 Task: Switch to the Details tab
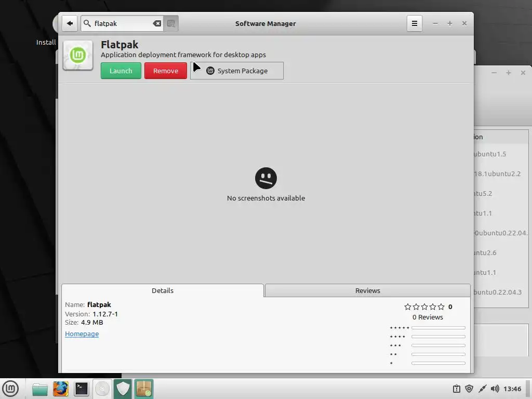tap(163, 290)
